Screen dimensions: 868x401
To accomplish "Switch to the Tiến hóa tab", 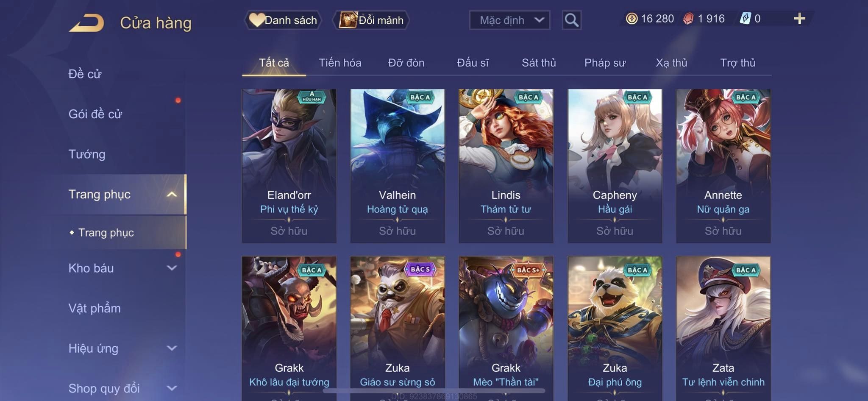I will tap(340, 63).
